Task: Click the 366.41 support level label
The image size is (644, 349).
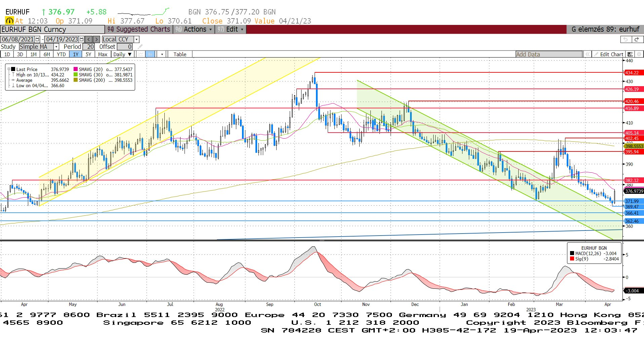Action: (x=633, y=213)
